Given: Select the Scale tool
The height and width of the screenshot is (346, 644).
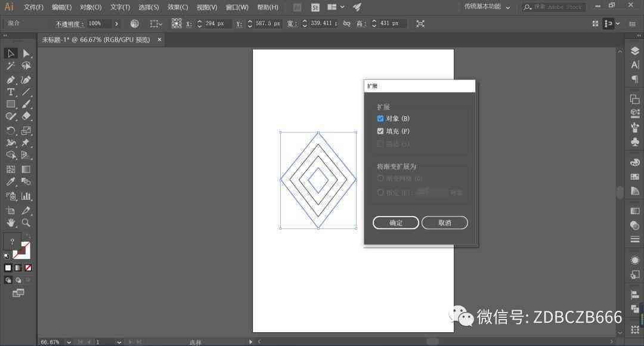Looking at the screenshot, I should pos(26,131).
